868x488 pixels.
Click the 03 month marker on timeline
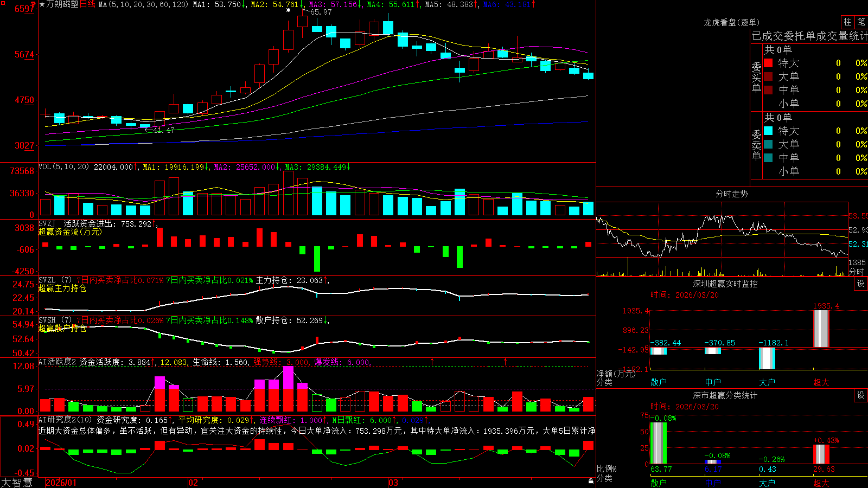(393, 483)
